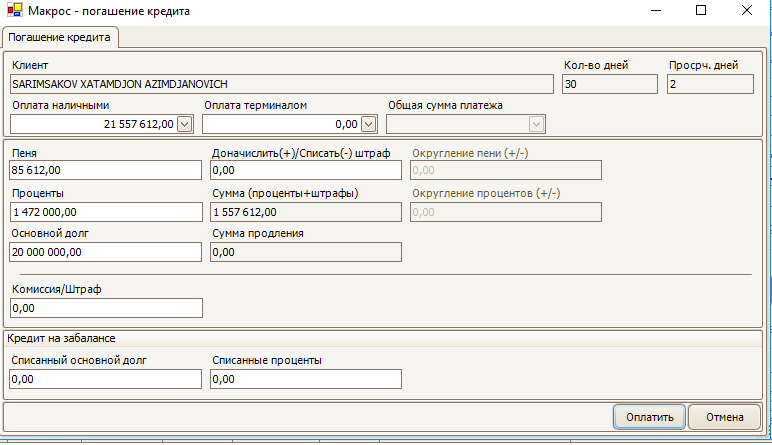This screenshot has width=772, height=445.
Task: Close the Макрос - погашение кредита window
Action: 747,10
